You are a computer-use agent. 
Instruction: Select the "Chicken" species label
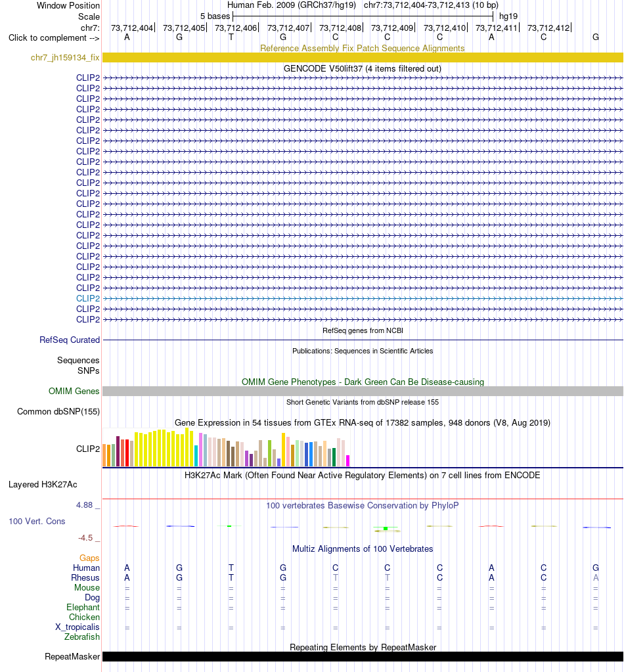coord(85,617)
